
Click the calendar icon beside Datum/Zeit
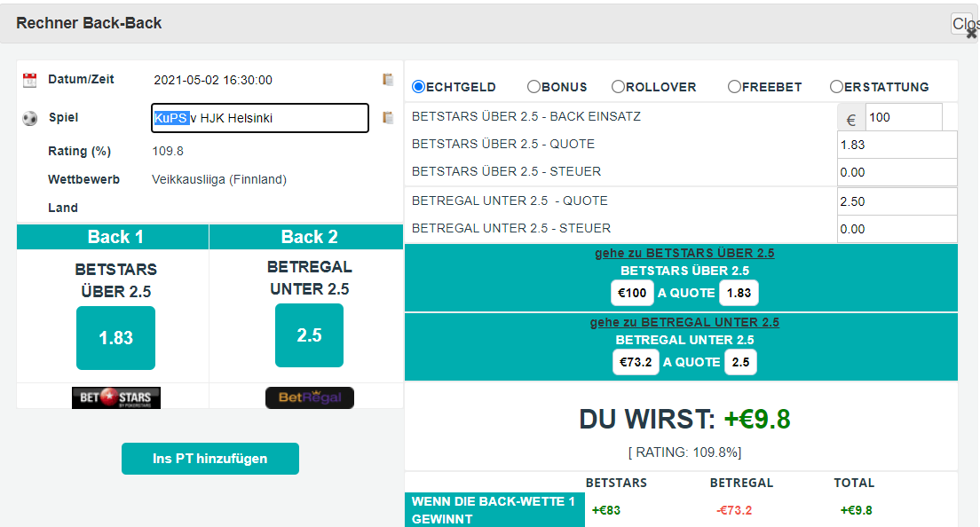(29, 80)
